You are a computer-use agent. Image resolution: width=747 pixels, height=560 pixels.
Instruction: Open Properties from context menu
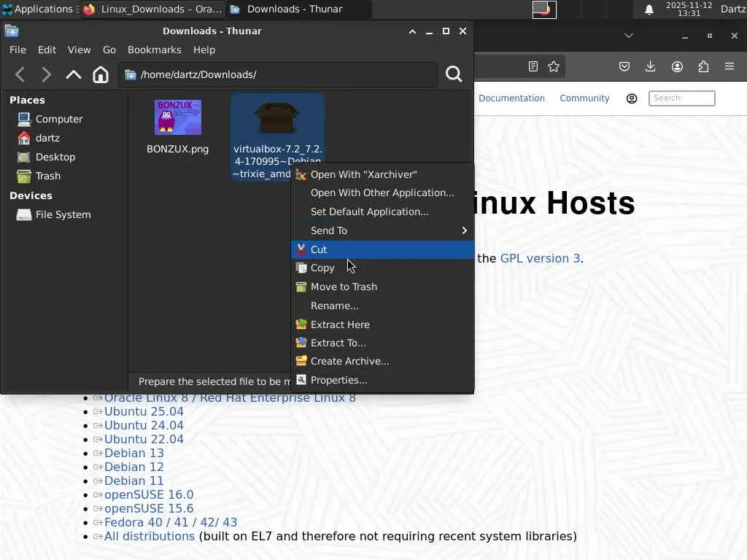click(382, 381)
